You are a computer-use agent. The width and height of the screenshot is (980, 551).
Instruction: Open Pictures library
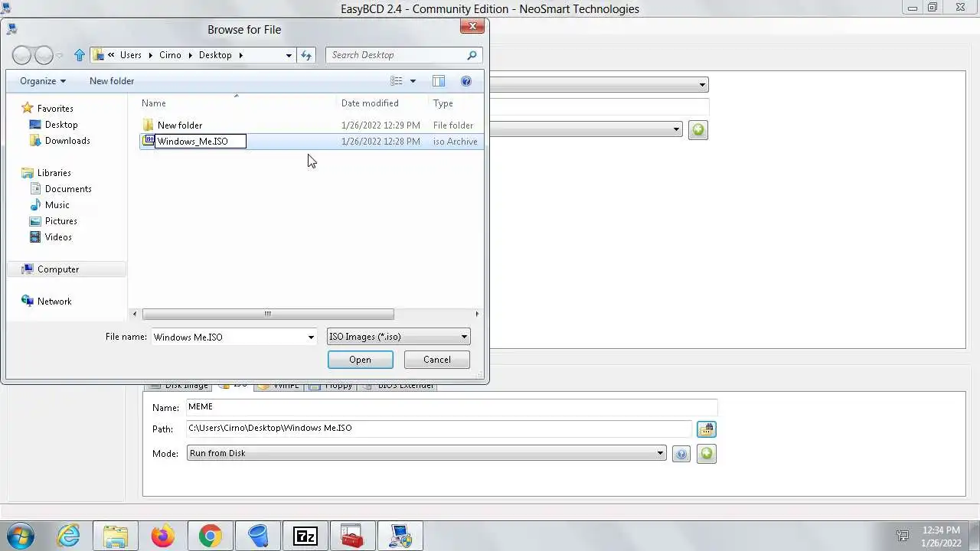(60, 221)
